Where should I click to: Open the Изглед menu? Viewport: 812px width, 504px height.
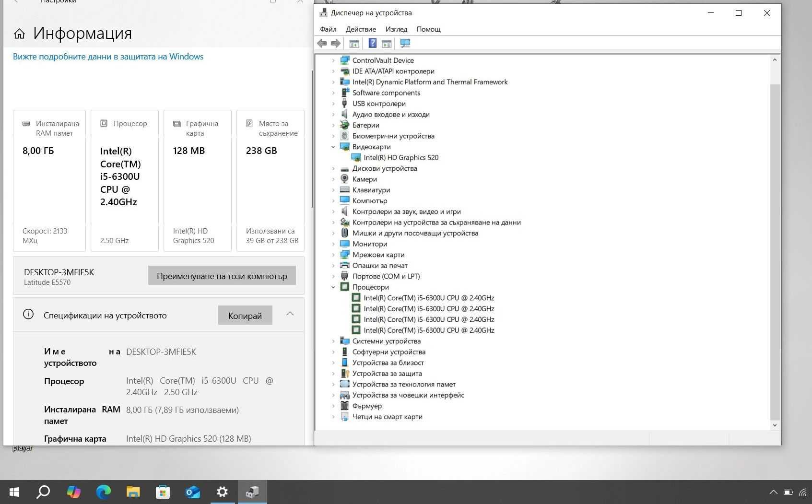tap(396, 29)
